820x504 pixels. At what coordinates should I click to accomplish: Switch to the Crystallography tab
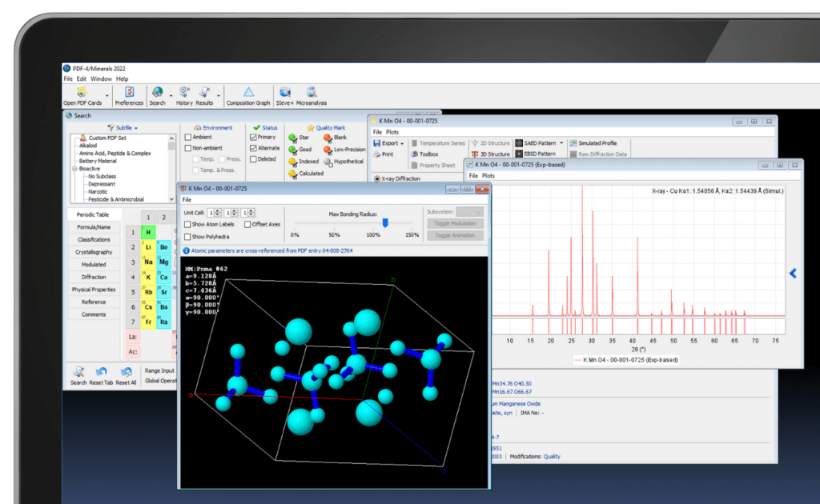[94, 252]
